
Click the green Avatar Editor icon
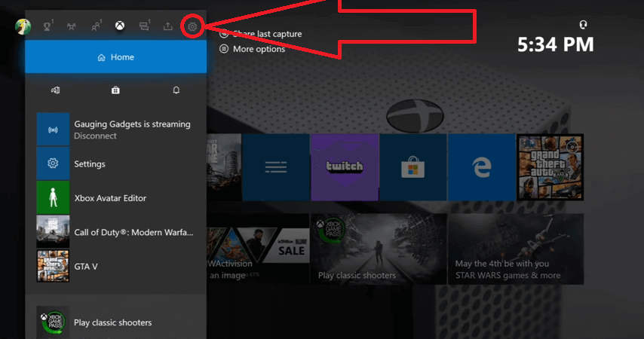[x=53, y=197]
